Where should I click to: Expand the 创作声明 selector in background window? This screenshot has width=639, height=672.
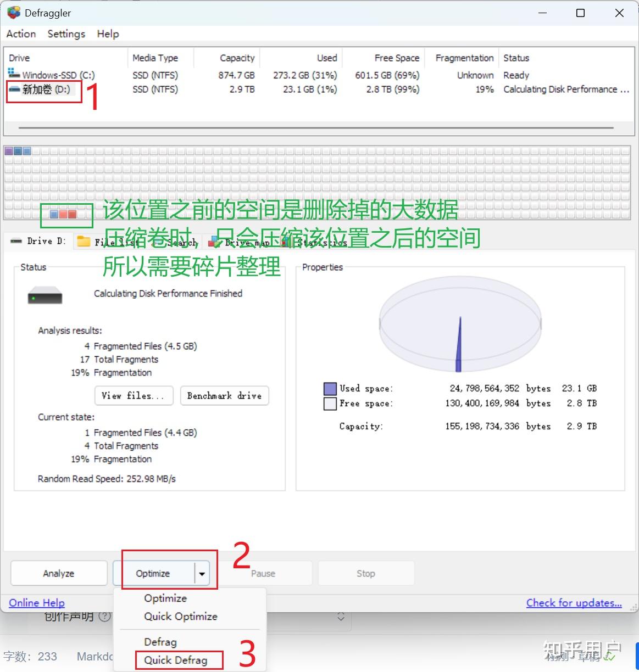click(341, 617)
